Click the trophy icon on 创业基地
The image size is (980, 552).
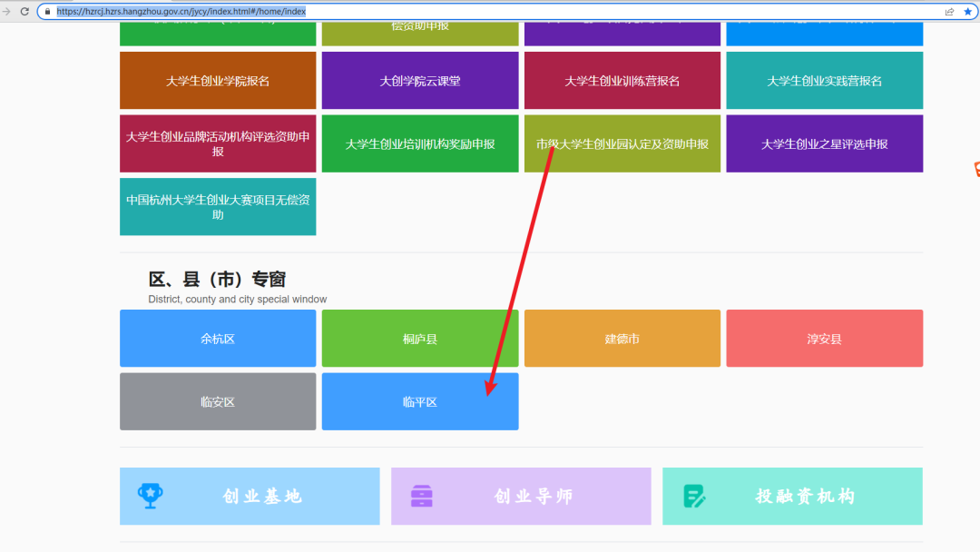pyautogui.click(x=150, y=496)
